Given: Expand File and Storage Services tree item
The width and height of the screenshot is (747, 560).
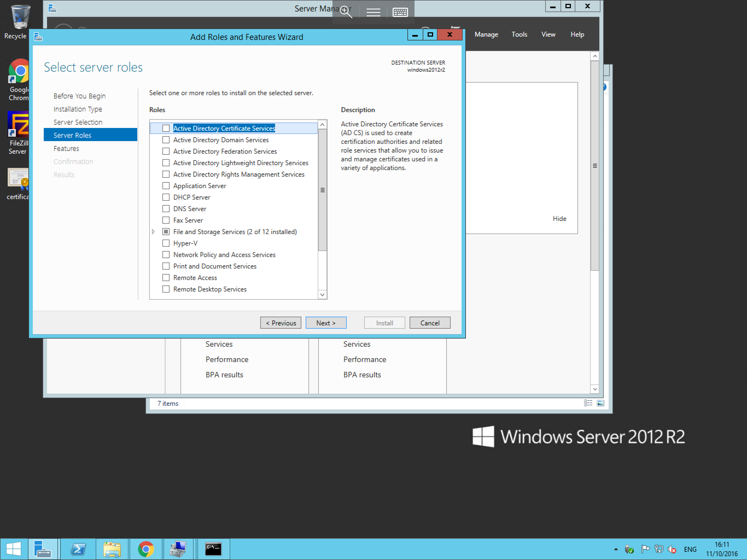Looking at the screenshot, I should click(154, 231).
